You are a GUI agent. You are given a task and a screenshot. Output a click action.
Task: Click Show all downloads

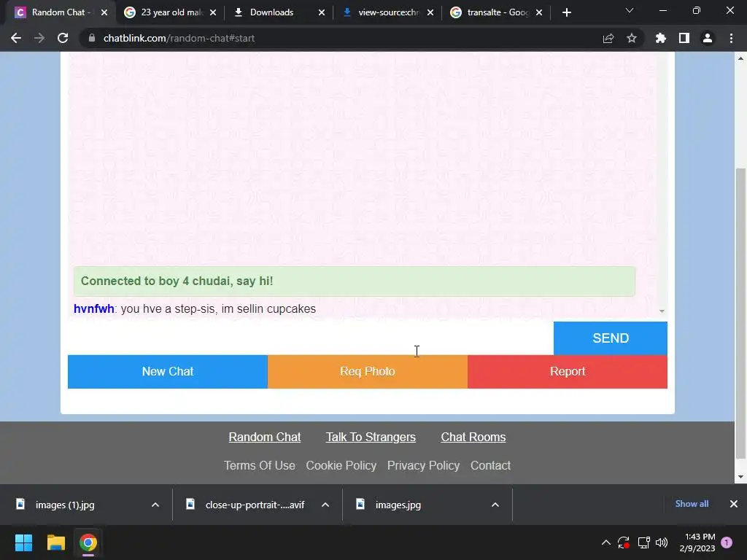[692, 504]
